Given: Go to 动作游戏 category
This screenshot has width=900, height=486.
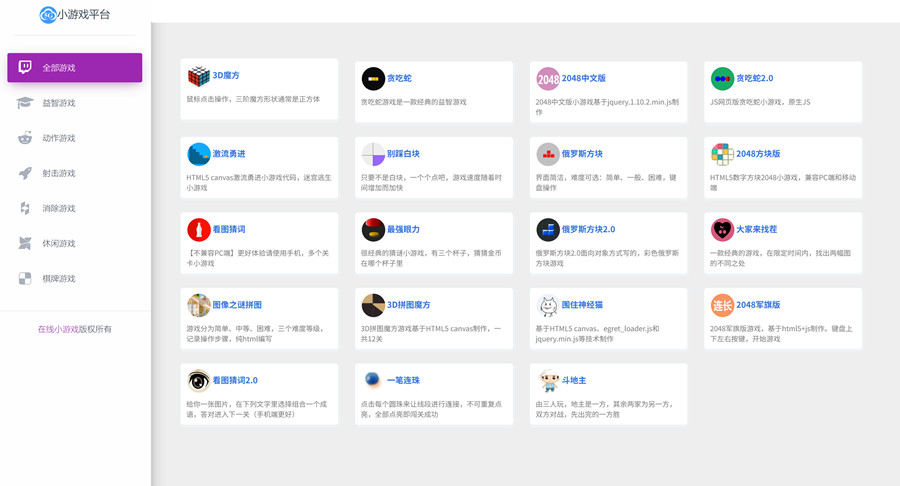Looking at the screenshot, I should (59, 138).
